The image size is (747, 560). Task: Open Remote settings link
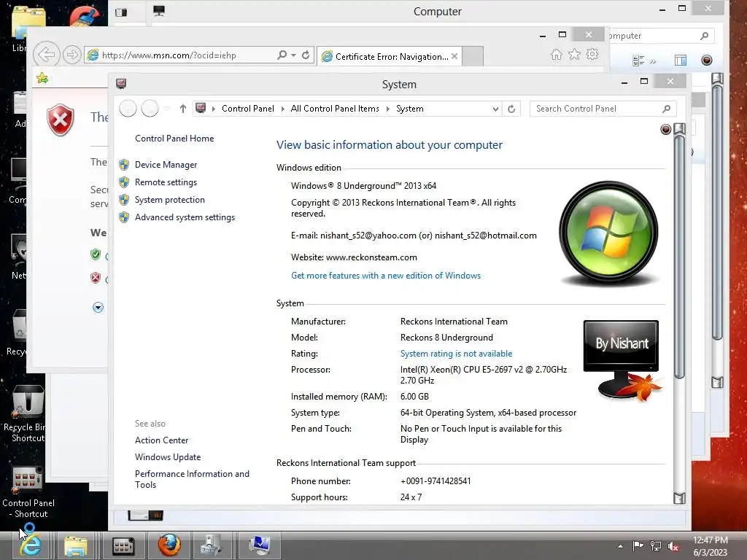[166, 182]
